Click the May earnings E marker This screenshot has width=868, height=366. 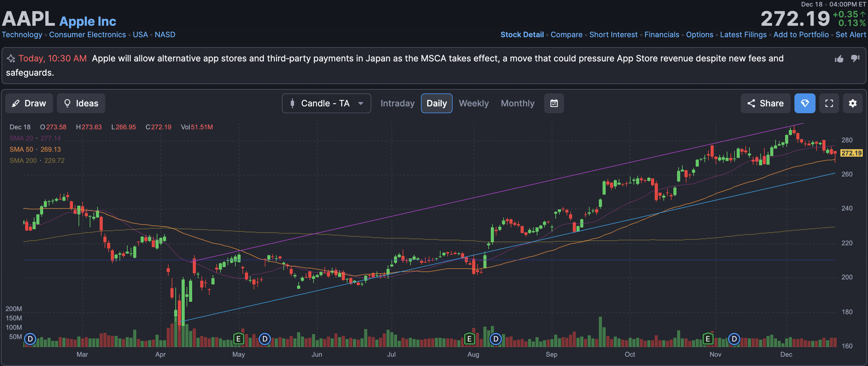coord(238,338)
